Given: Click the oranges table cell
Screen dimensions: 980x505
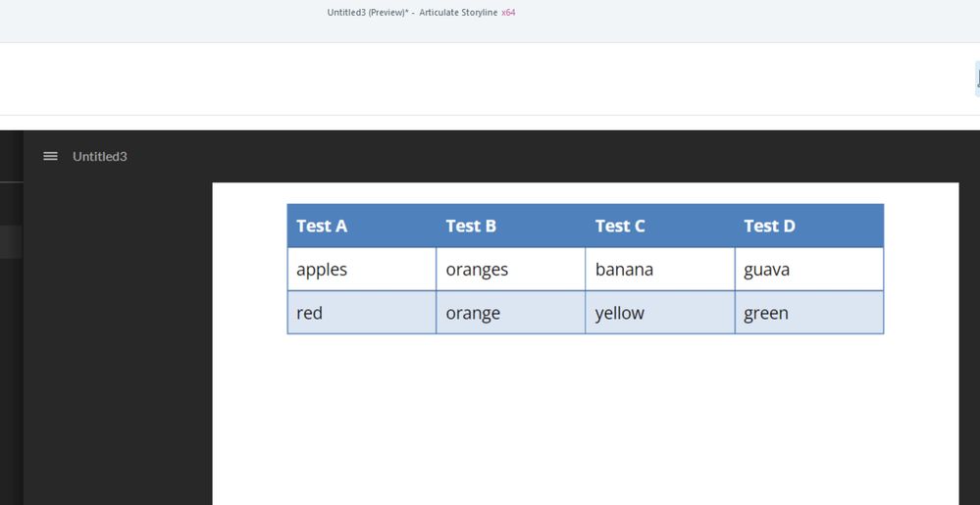Looking at the screenshot, I should tap(510, 269).
